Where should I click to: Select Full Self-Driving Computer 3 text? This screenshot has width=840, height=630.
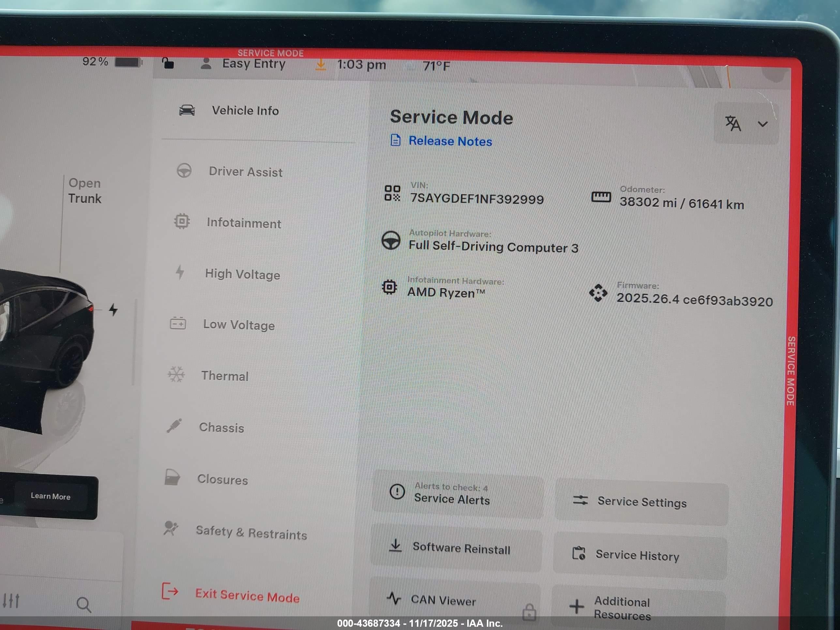(x=493, y=247)
